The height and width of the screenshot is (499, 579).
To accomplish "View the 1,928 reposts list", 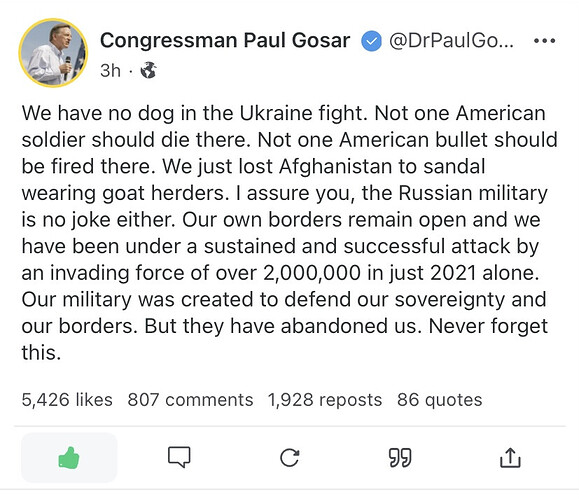I will pyautogui.click(x=325, y=400).
